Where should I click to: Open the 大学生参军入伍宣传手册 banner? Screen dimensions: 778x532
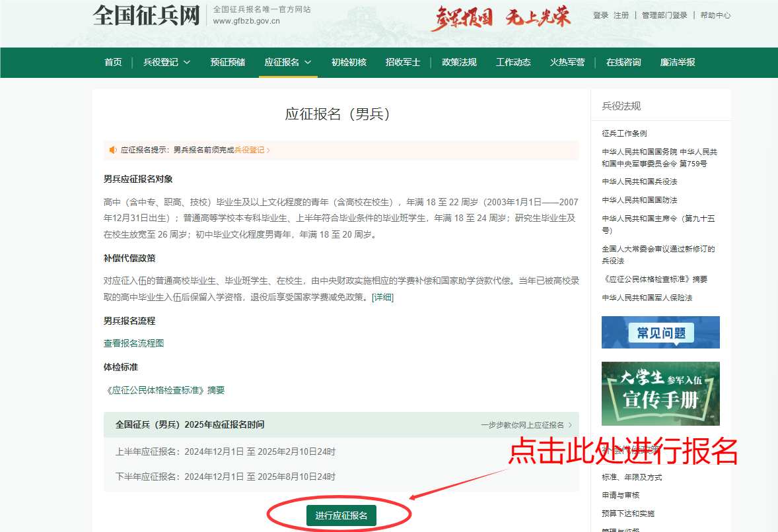660,393
